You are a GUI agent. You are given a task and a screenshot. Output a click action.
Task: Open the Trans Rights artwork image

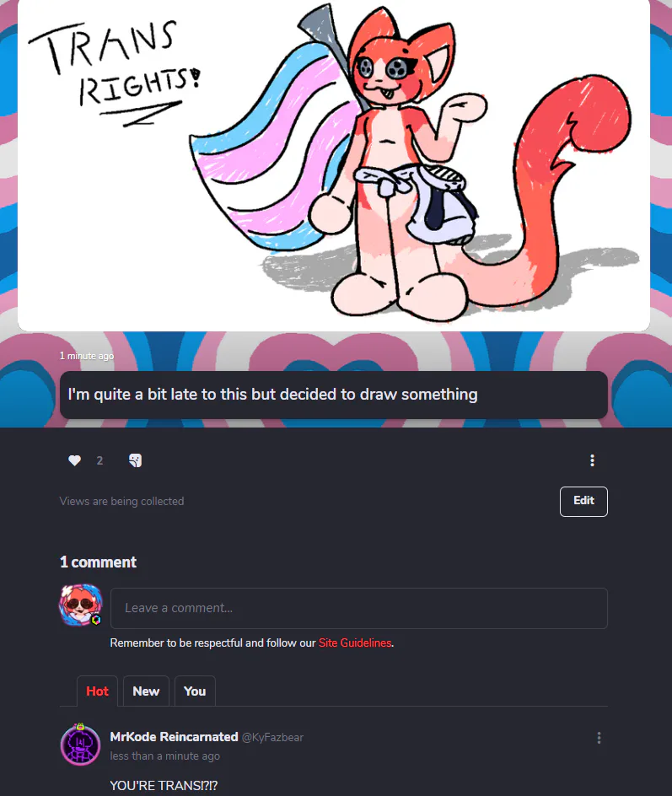pos(334,164)
